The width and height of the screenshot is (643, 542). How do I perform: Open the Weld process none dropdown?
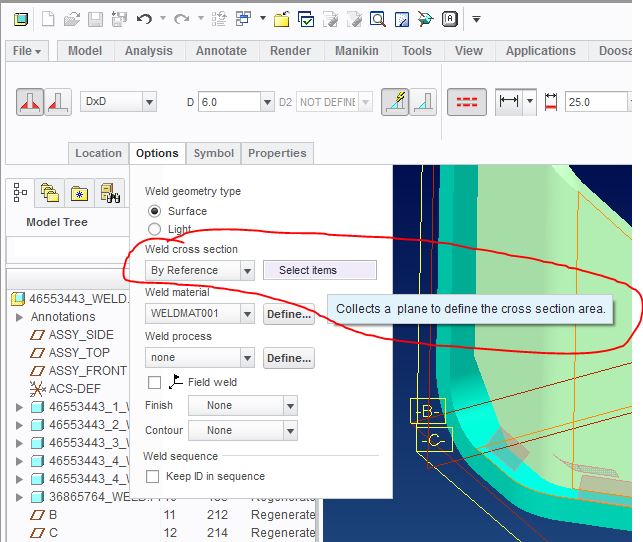pyautogui.click(x=247, y=358)
